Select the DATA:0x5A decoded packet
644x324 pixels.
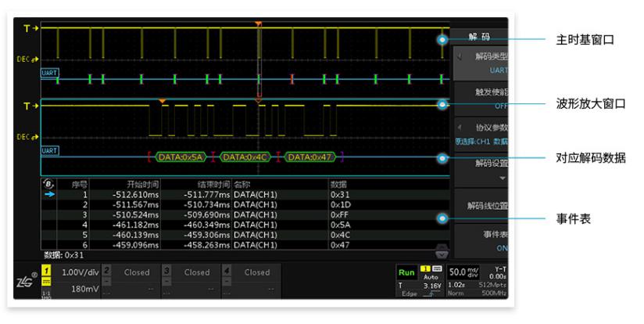181,157
